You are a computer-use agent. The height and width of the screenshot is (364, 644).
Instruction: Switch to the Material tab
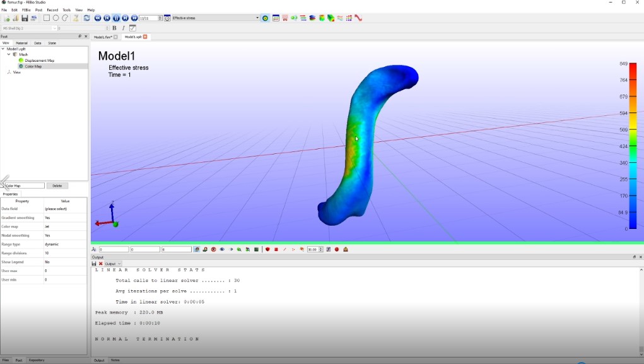pos(22,43)
